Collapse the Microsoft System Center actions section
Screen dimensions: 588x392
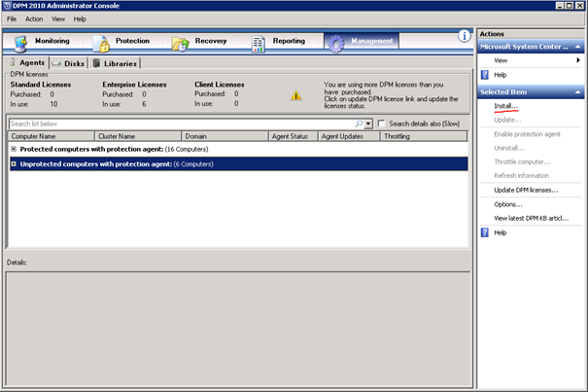(x=578, y=47)
